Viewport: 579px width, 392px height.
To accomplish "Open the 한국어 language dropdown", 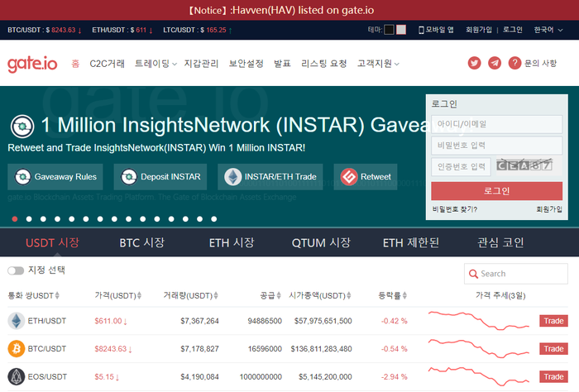I will [548, 30].
